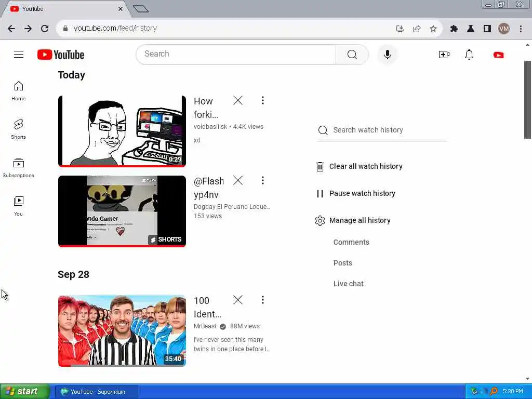Viewport: 532px width, 399px height.
Task: Open the MrBeast twins video thumbnail
Action: [122, 331]
